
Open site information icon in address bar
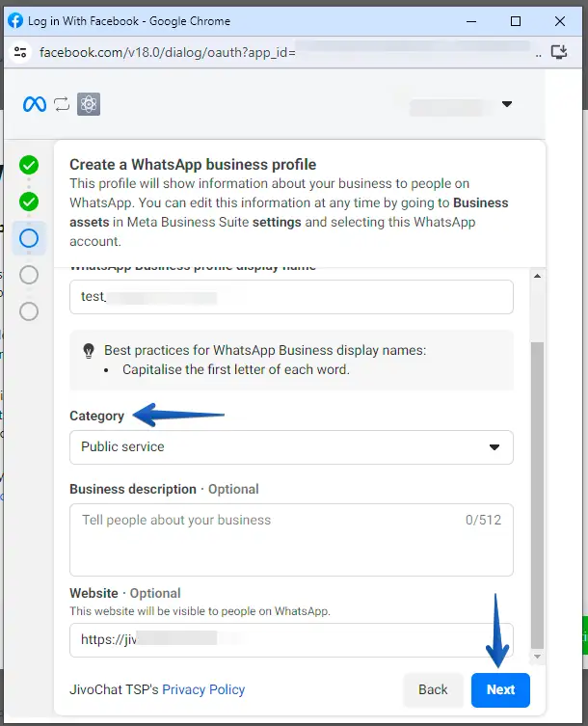tap(21, 52)
